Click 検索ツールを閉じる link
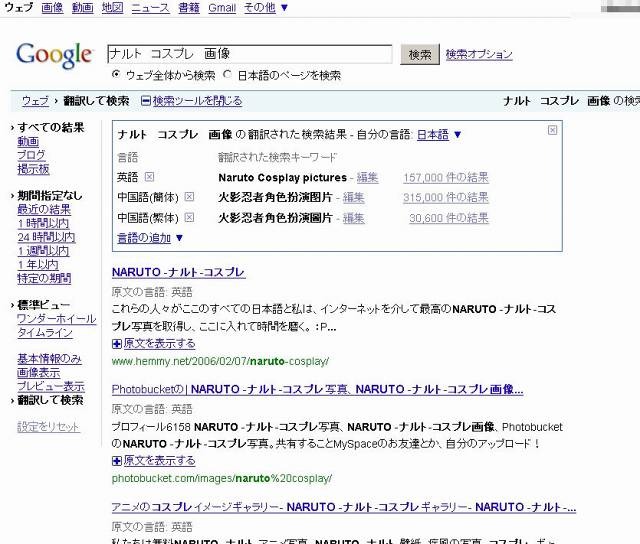This screenshot has height=544, width=640. [197, 101]
